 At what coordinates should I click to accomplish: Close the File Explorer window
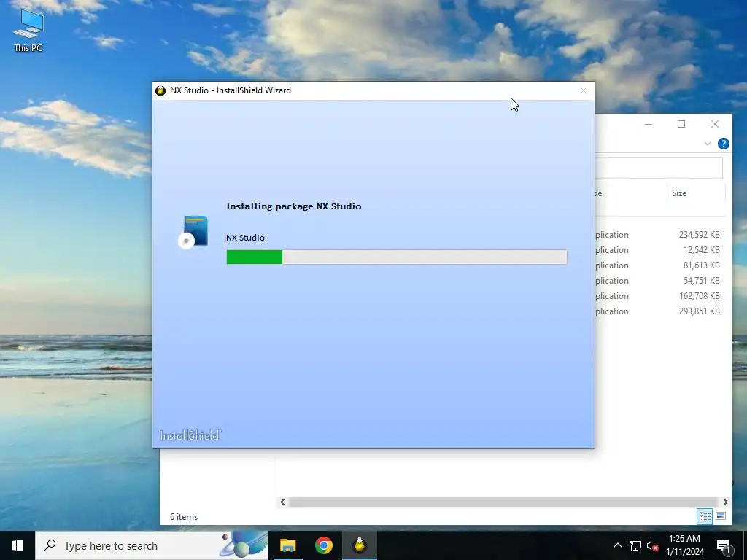pos(715,124)
